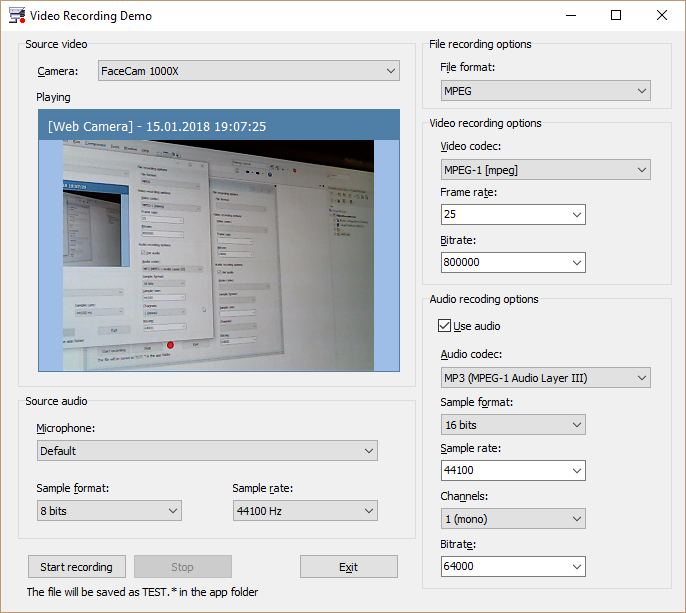The image size is (686, 613).
Task: Open the source audio 8 bits sample format dropdown
Action: (x=108, y=511)
